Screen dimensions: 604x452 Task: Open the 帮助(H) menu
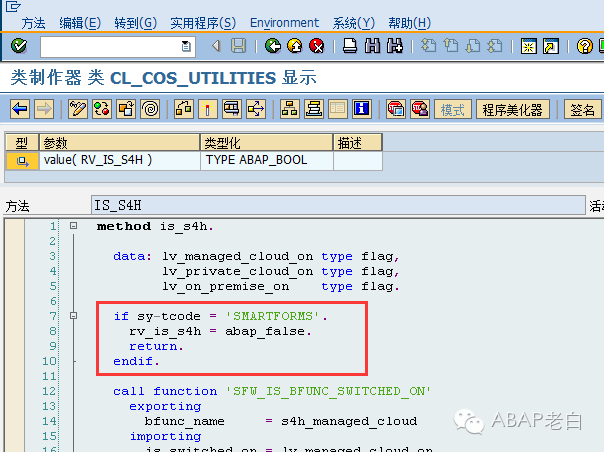tap(409, 23)
